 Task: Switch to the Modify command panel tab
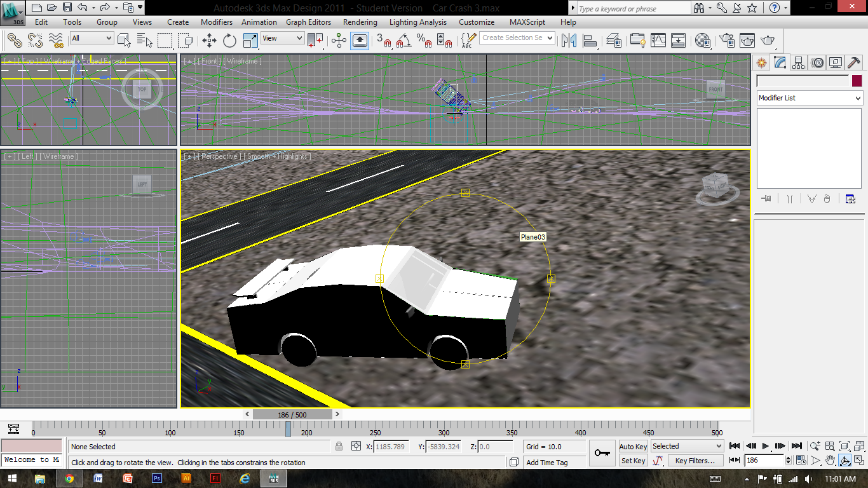[780, 62]
